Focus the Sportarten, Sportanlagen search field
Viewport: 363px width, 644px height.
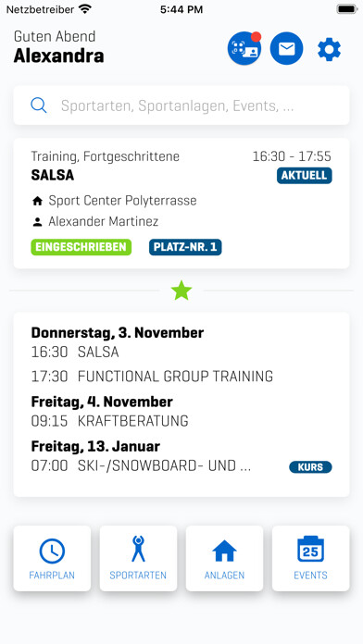click(181, 105)
